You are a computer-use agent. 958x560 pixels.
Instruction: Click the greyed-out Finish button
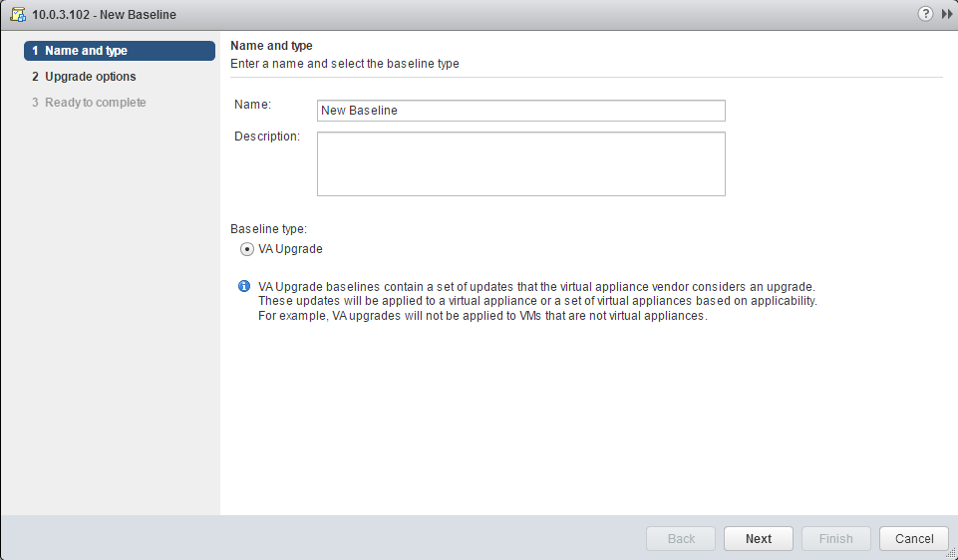click(835, 538)
